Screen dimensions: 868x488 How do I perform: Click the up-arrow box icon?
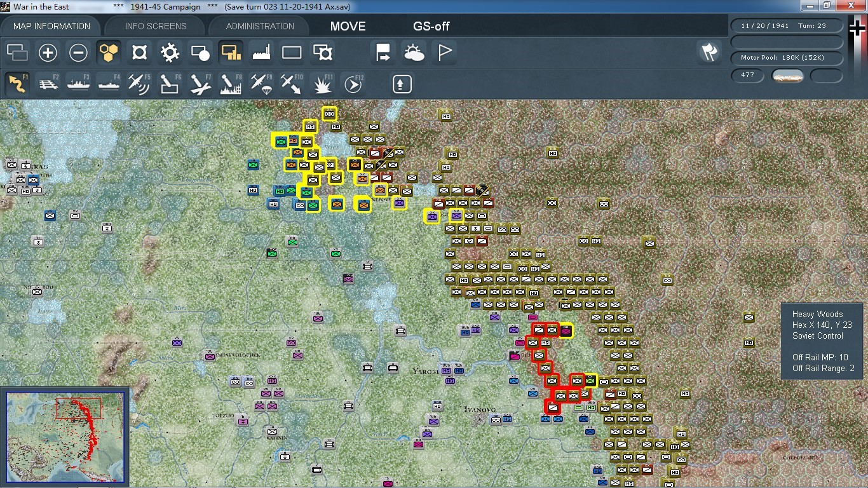point(402,84)
